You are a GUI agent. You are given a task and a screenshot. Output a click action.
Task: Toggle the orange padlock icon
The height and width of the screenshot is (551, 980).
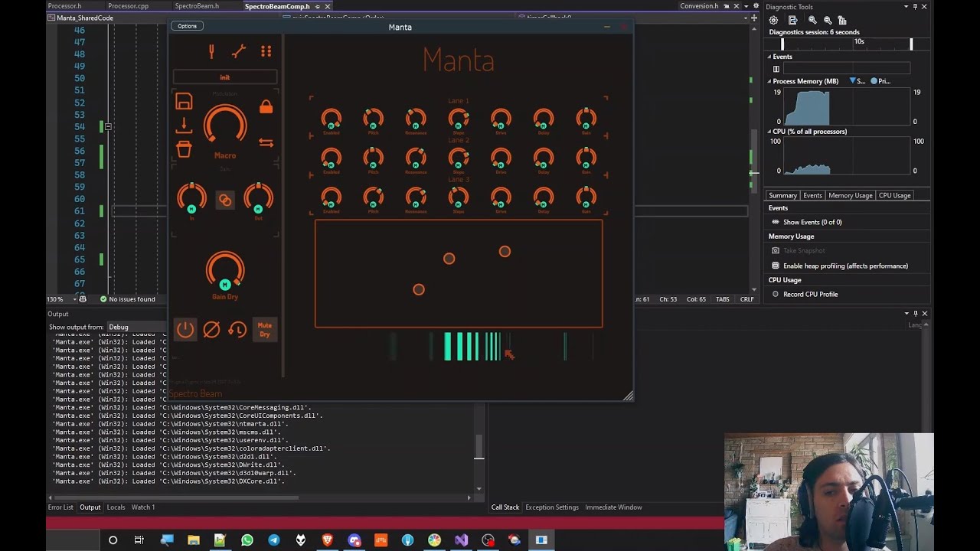[266, 106]
